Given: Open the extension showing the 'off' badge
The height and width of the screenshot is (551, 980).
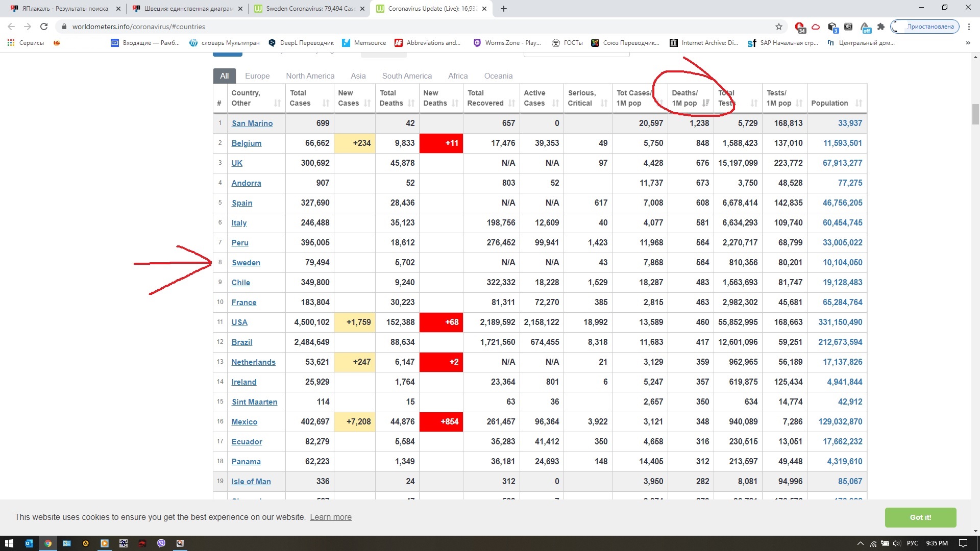Looking at the screenshot, I should pyautogui.click(x=865, y=27).
